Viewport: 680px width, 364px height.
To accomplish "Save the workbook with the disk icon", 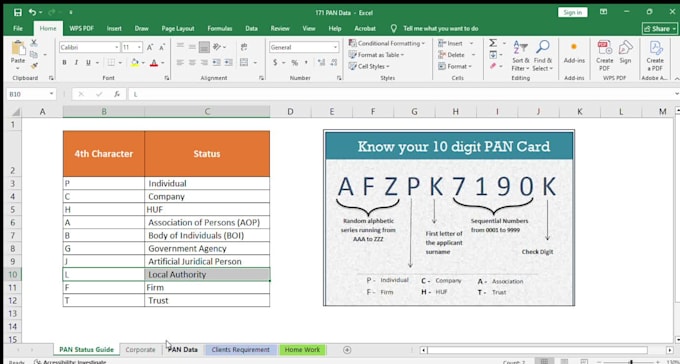I will point(18,13).
